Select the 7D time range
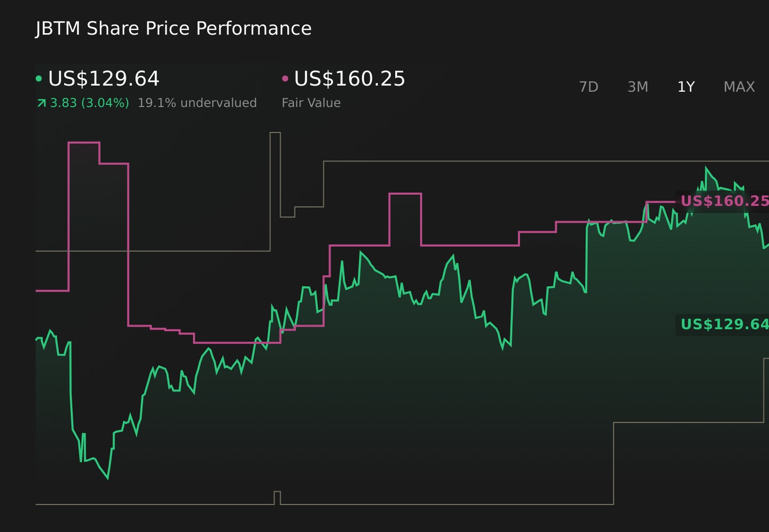This screenshot has height=532, width=769. (588, 87)
